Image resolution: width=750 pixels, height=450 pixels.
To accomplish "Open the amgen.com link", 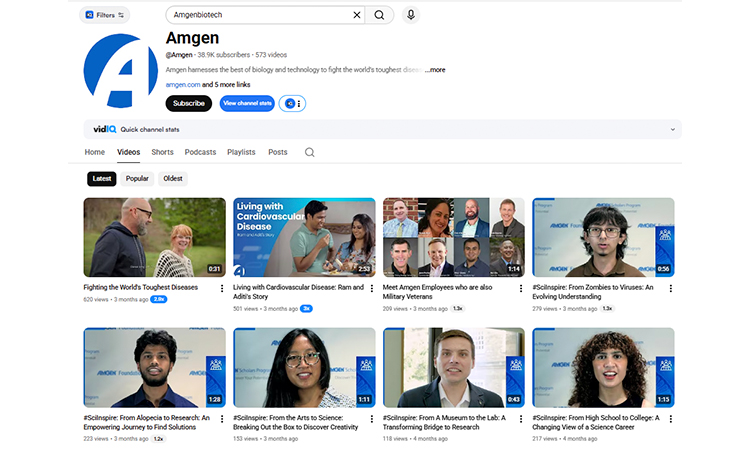I will (x=182, y=85).
